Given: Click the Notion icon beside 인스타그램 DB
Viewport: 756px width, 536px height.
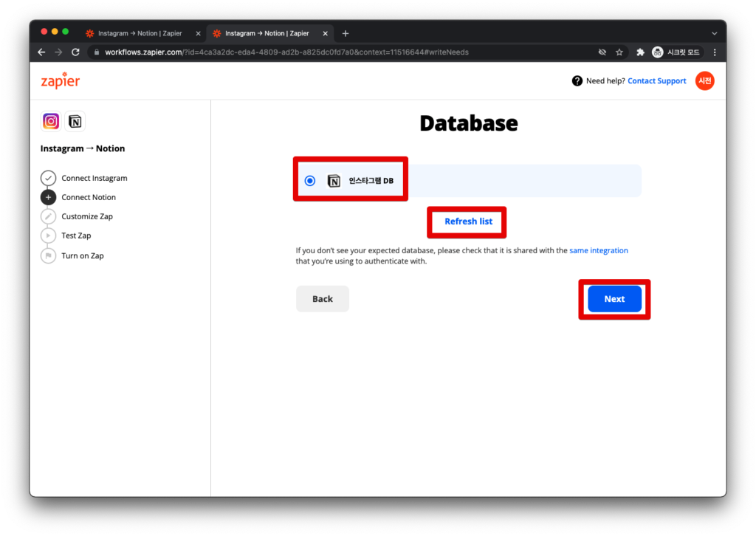Looking at the screenshot, I should click(x=334, y=181).
